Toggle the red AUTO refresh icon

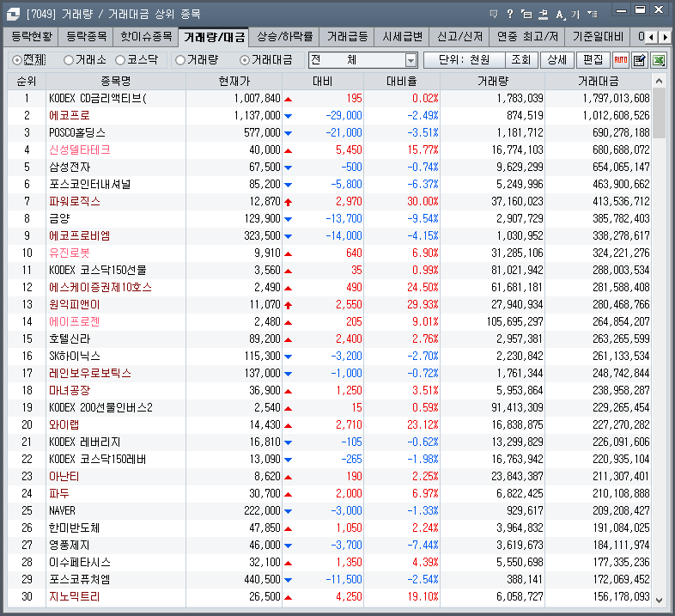point(620,60)
